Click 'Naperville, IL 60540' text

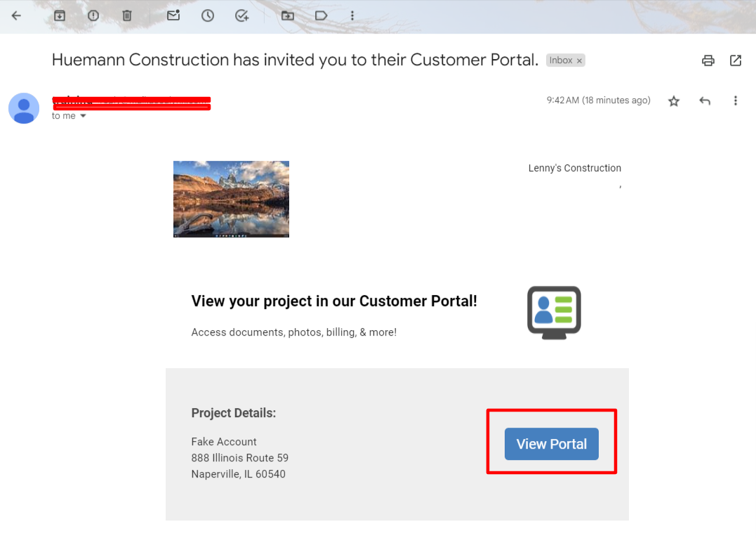[x=238, y=474]
